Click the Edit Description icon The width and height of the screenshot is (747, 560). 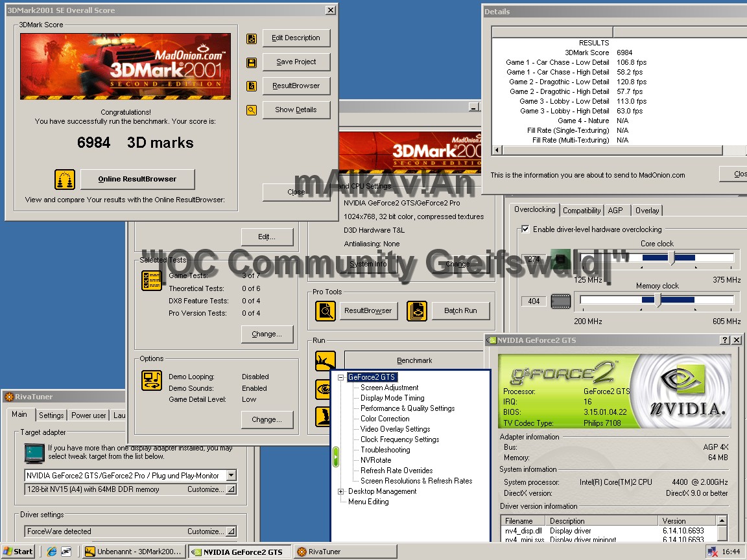252,39
